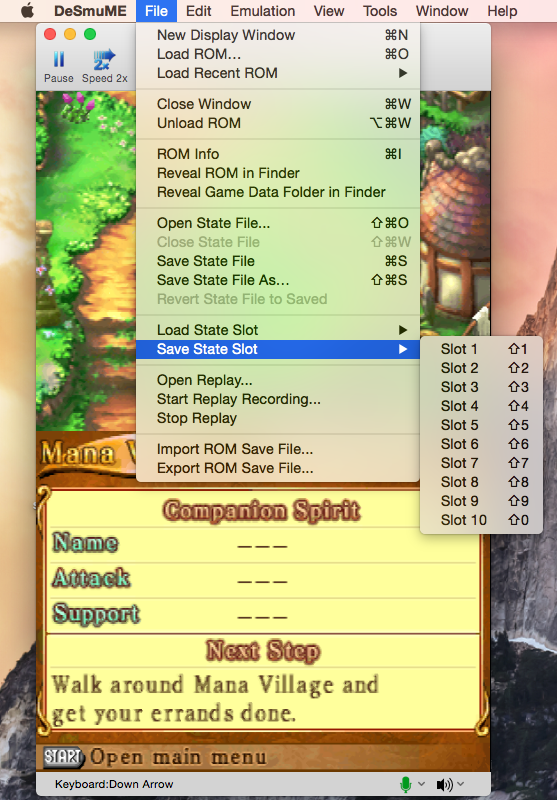Click the Pause emulation toolbar icon

pos(59,60)
